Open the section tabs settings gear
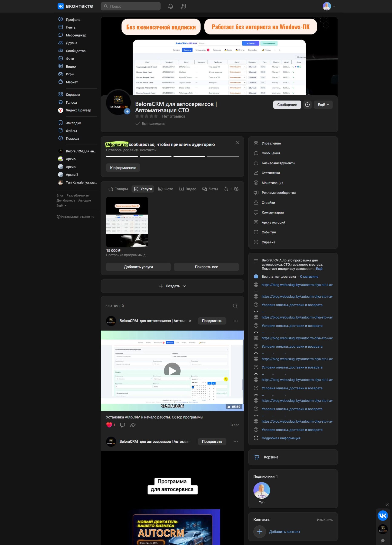Image resolution: width=392 pixels, height=545 pixels. point(236,189)
